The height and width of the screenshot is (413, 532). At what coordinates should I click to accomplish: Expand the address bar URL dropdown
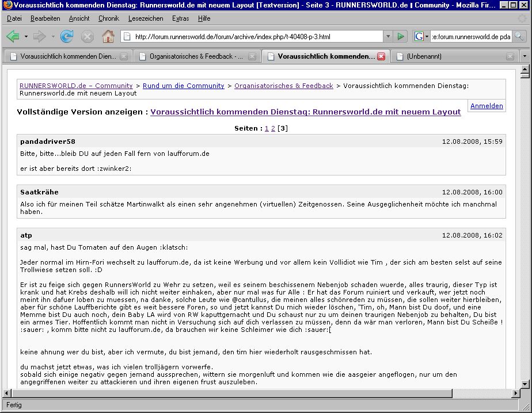(x=388, y=36)
